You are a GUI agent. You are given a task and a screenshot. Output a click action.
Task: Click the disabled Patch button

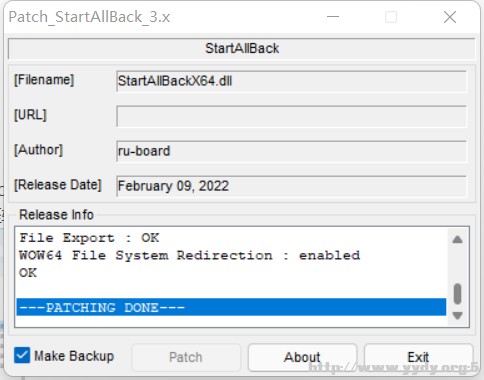tap(186, 357)
